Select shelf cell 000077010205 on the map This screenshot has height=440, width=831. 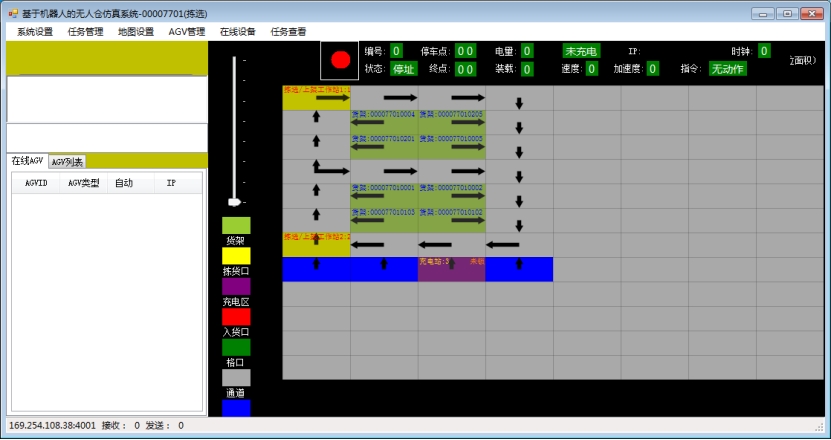(x=452, y=122)
